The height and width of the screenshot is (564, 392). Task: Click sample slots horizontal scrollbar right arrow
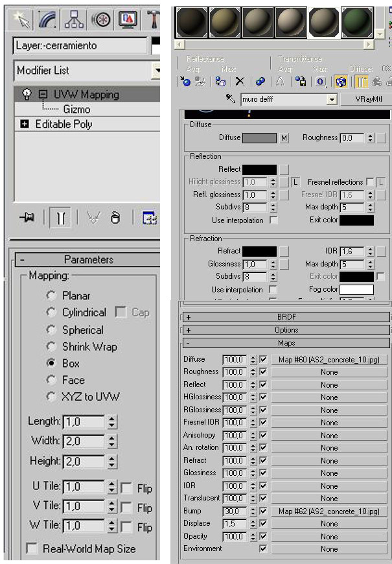coord(368,44)
